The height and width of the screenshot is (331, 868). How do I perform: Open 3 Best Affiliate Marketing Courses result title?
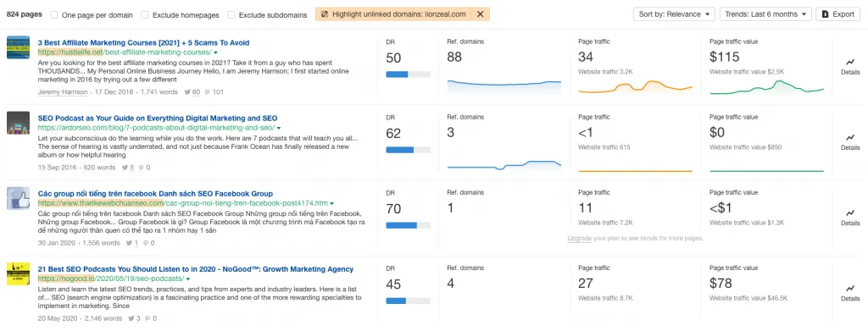143,42
